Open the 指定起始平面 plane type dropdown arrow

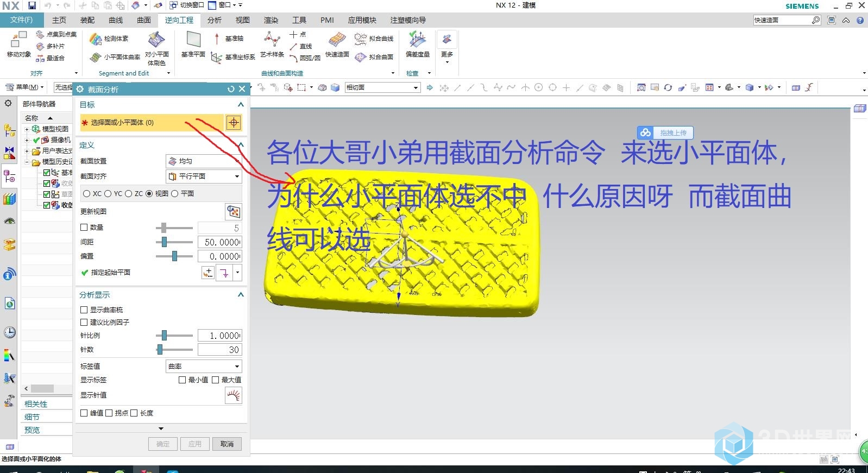tap(237, 273)
